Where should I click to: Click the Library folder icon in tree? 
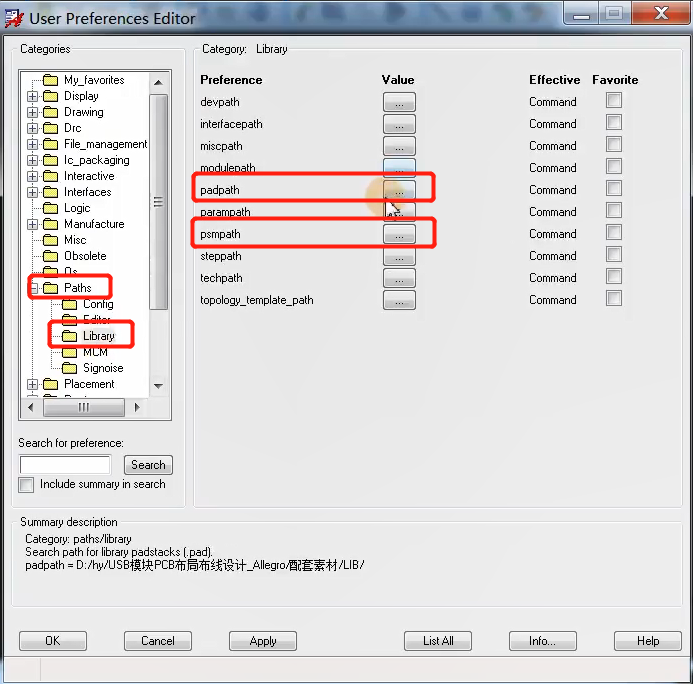70,336
